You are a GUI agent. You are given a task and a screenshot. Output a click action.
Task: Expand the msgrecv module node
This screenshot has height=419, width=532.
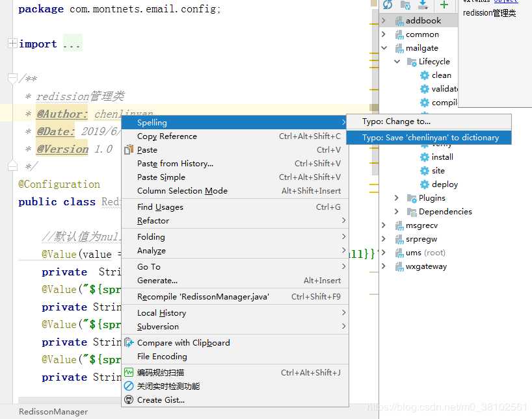[x=384, y=225]
